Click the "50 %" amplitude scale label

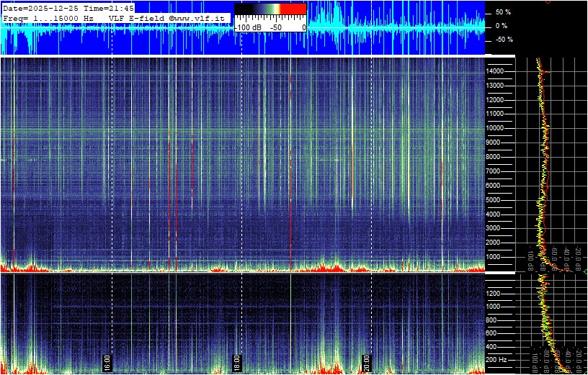(x=503, y=12)
